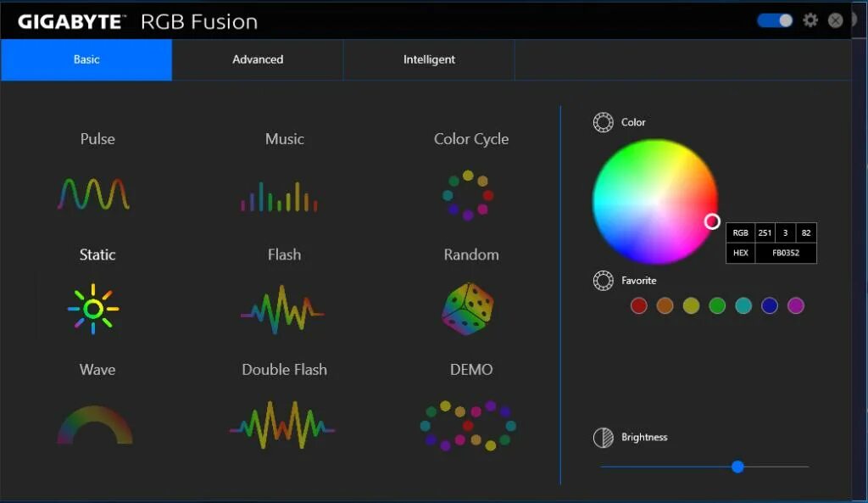Close the RGB Fusion window
This screenshot has height=503, width=868.
point(835,20)
